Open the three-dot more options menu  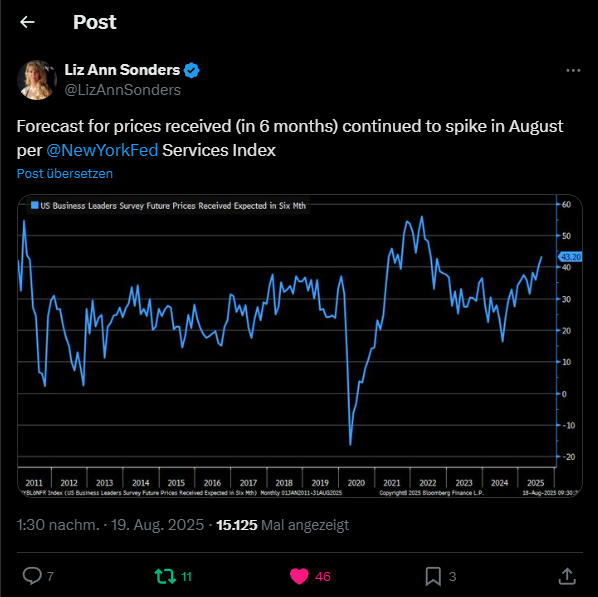pyautogui.click(x=573, y=71)
